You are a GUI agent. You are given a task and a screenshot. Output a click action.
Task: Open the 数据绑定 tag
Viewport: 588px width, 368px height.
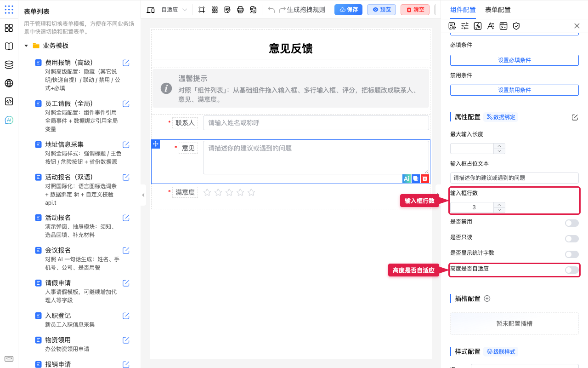click(x=501, y=117)
